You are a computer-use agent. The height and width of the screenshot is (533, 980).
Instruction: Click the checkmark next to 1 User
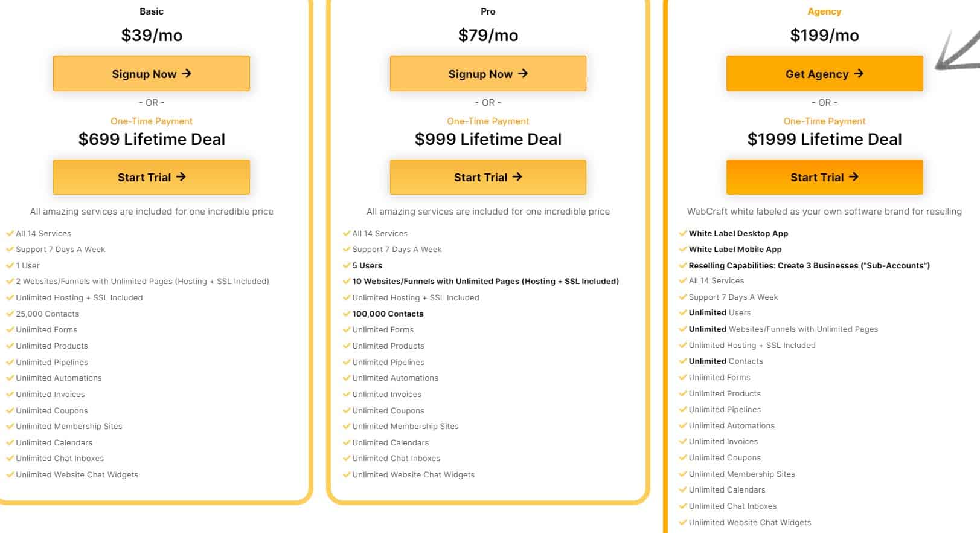[10, 265]
